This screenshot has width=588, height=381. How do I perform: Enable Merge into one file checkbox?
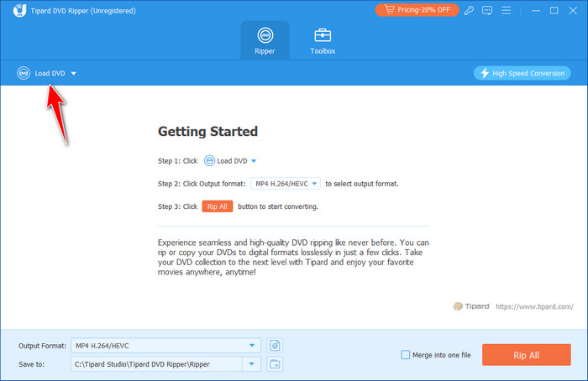(406, 355)
